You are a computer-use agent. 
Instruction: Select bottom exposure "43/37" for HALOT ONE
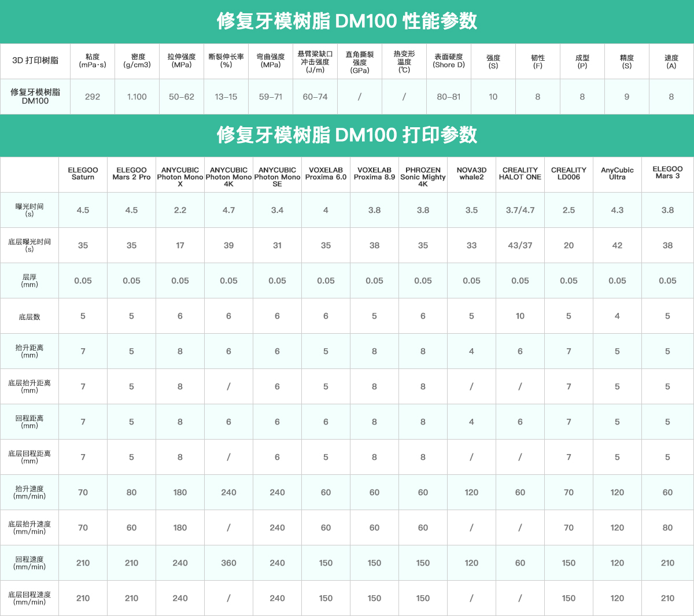point(520,245)
